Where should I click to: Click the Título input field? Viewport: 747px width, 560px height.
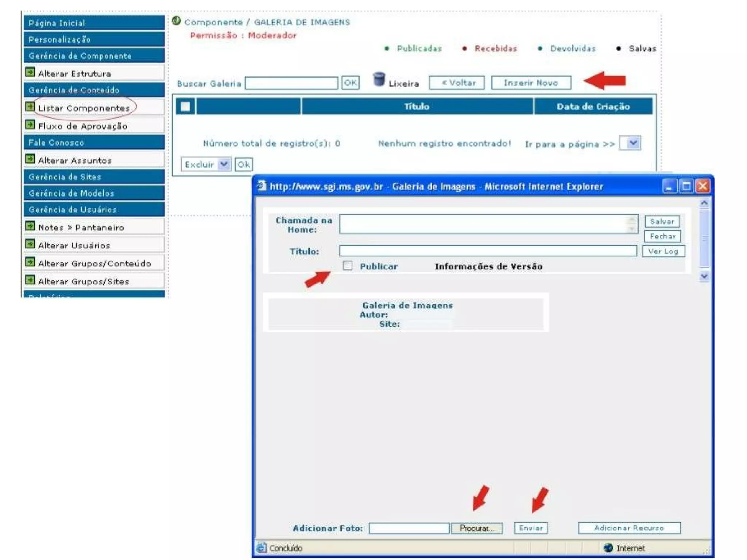(488, 251)
